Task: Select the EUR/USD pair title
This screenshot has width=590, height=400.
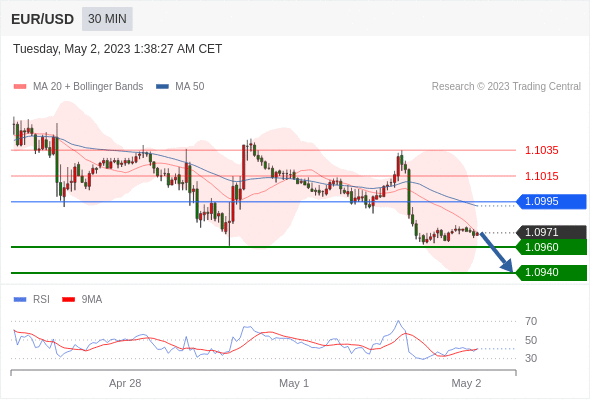Action: (43, 19)
